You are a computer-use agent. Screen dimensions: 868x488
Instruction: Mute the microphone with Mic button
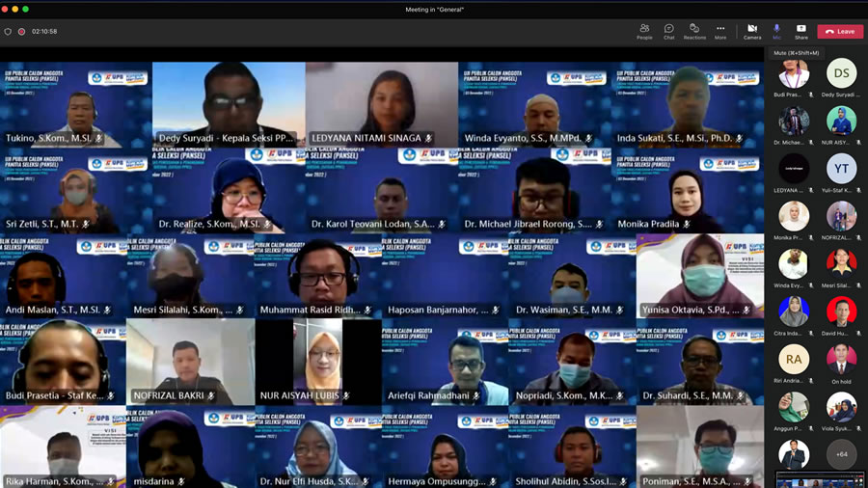(776, 31)
